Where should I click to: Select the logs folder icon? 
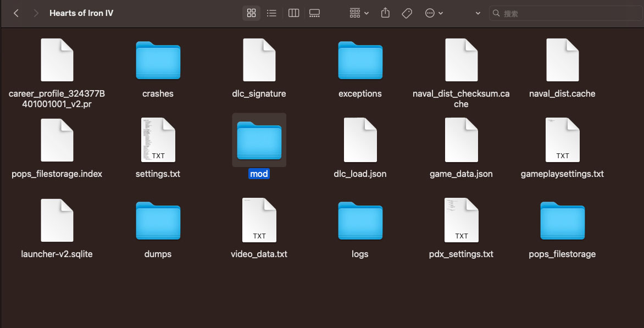pos(360,220)
